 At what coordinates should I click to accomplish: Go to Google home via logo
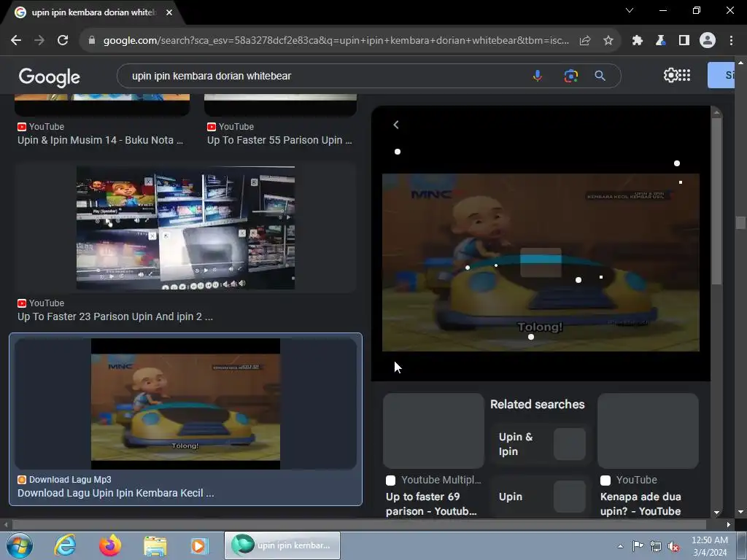(x=49, y=77)
